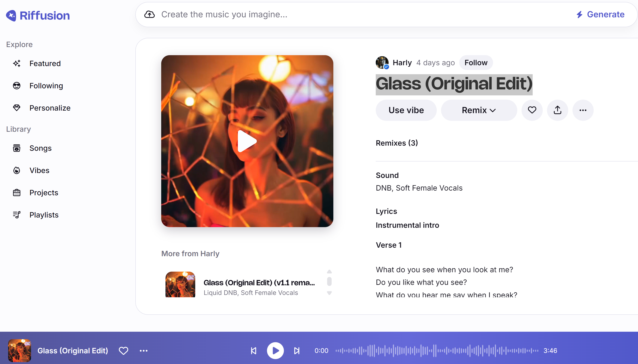
Task: Open Glass (Original Edit) (v1.1 remaster) thumbnail
Action: 180,284
